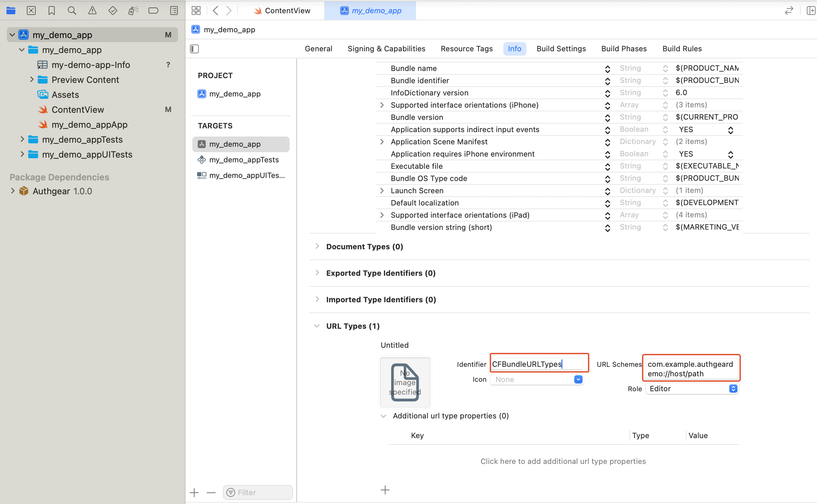
Task: Open the find navigator magnifier icon
Action: pos(72,11)
